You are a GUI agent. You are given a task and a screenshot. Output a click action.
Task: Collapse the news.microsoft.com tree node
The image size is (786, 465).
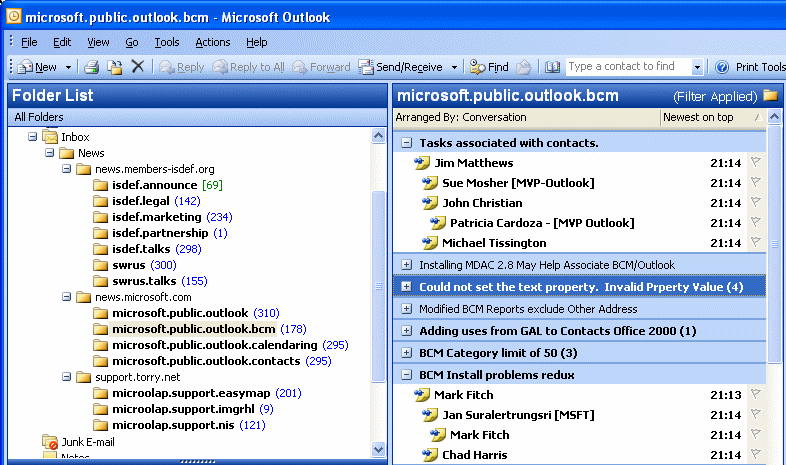[x=66, y=297]
